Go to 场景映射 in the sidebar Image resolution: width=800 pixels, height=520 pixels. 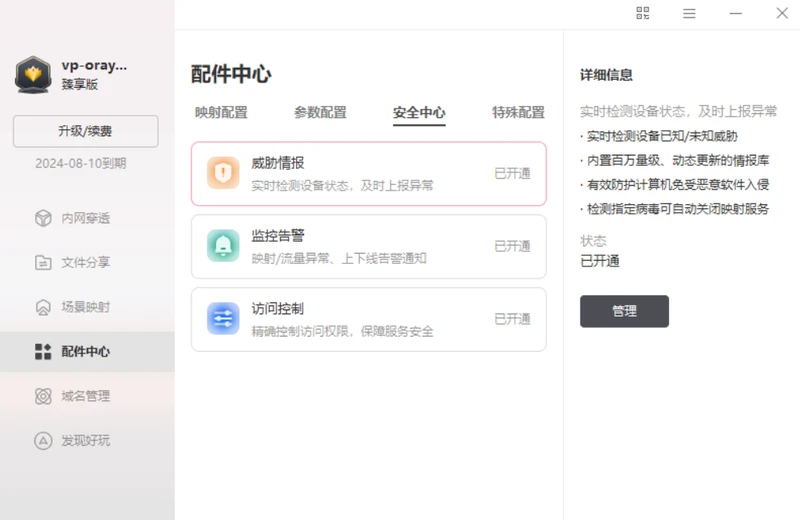[x=87, y=307]
